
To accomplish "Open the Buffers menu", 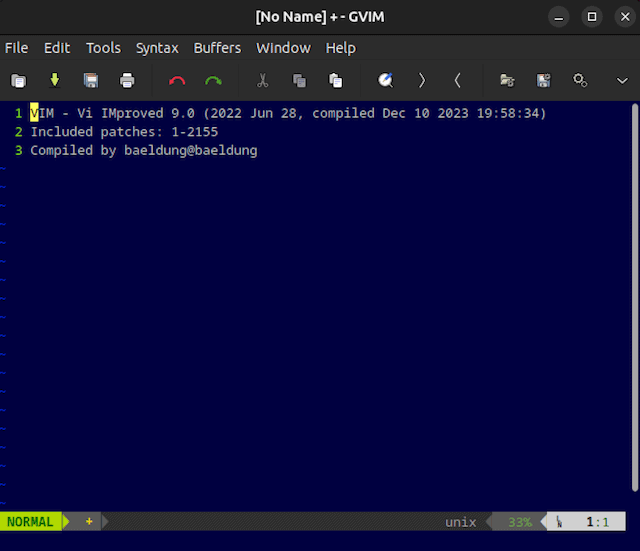I will [217, 48].
